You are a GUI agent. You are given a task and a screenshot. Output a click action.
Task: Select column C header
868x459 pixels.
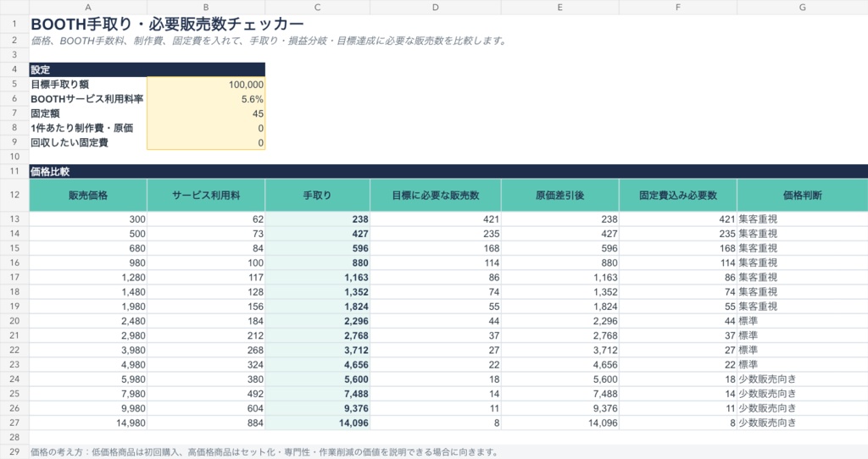tap(317, 7)
